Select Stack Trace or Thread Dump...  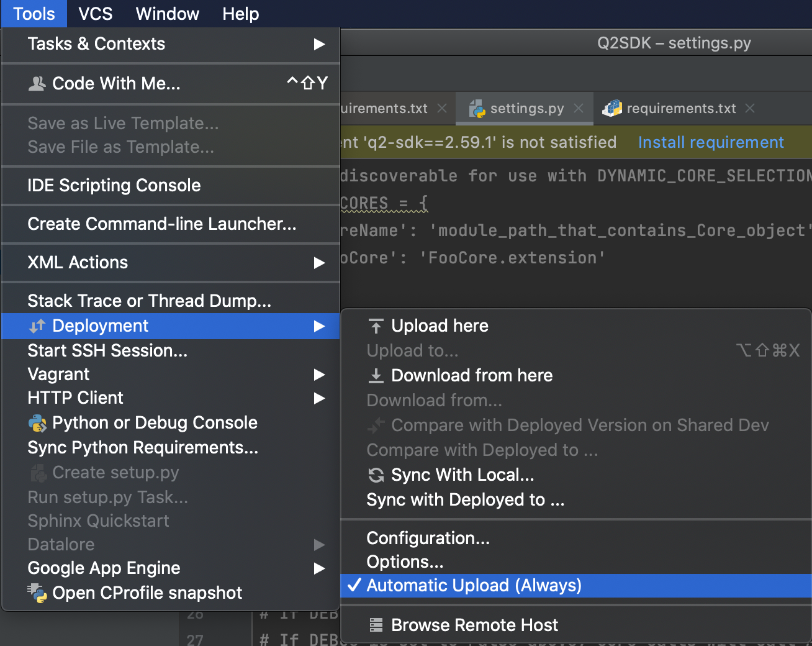coord(171,301)
